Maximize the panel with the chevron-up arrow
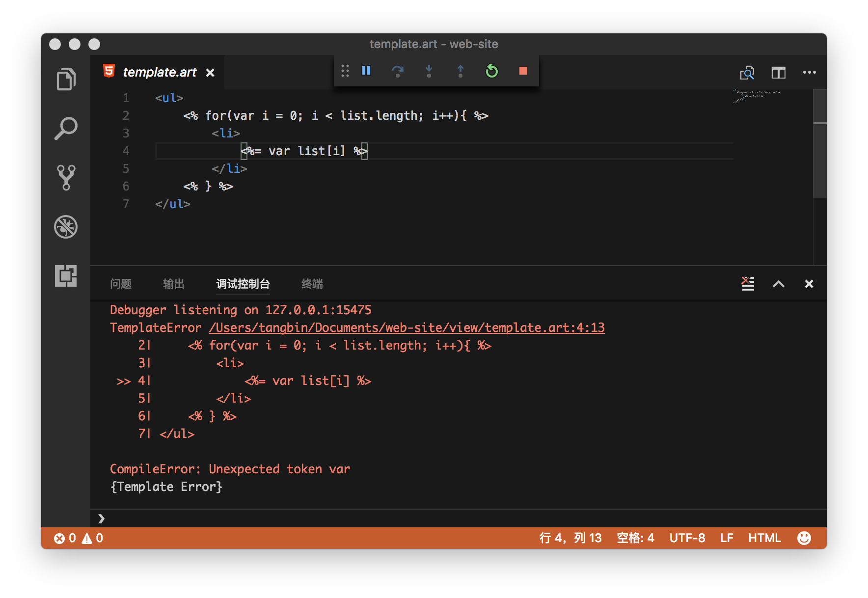Screen dimensions: 868x598 tap(778, 284)
